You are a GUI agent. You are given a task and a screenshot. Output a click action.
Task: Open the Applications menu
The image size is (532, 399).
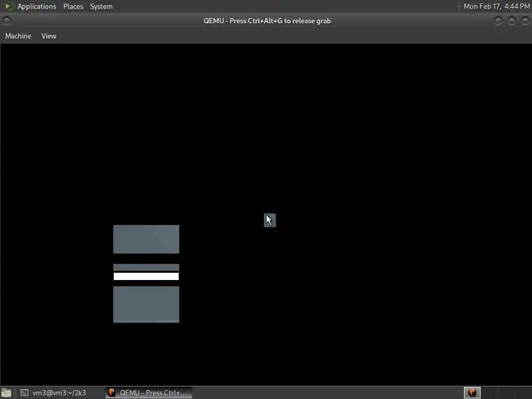point(37,6)
